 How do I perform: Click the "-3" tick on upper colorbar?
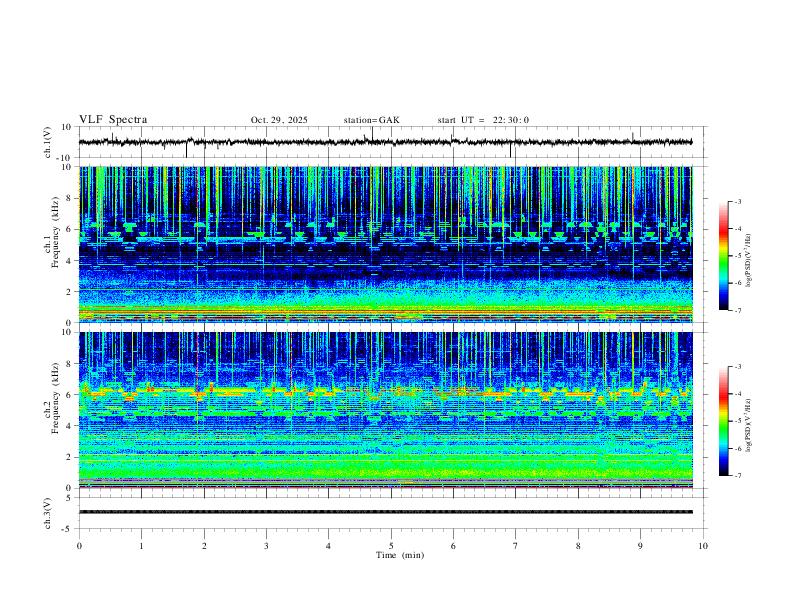(738, 201)
